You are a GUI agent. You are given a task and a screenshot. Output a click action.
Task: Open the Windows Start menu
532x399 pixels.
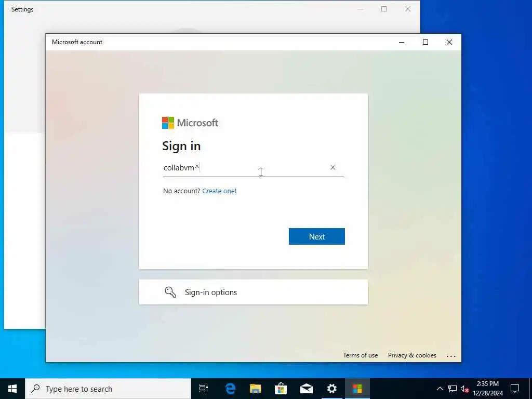12,389
